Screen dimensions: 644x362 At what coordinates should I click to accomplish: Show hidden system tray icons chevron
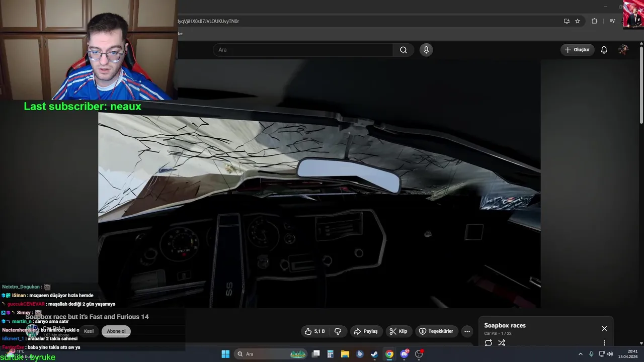tap(580, 354)
